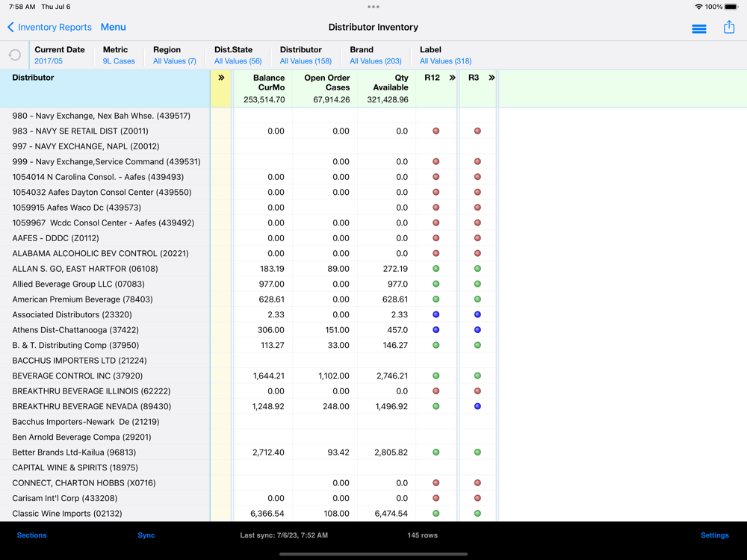This screenshot has width=747, height=560.
Task: Tap R3 red dot for 983 - NAVY SE RETAIL
Action: pyautogui.click(x=477, y=131)
